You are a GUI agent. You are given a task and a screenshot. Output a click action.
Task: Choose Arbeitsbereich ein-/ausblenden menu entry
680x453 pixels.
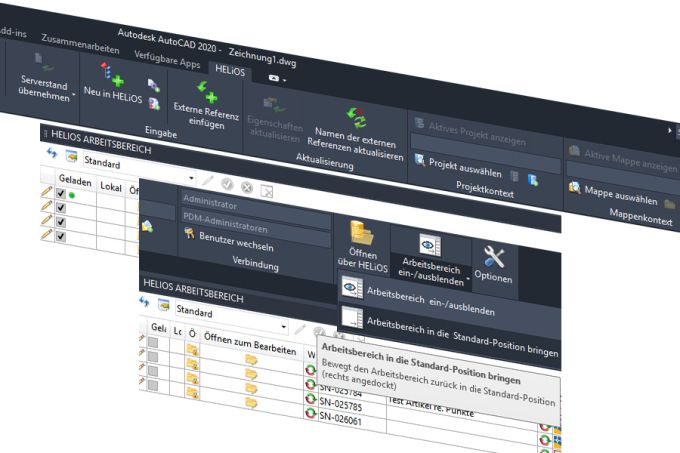click(x=449, y=300)
